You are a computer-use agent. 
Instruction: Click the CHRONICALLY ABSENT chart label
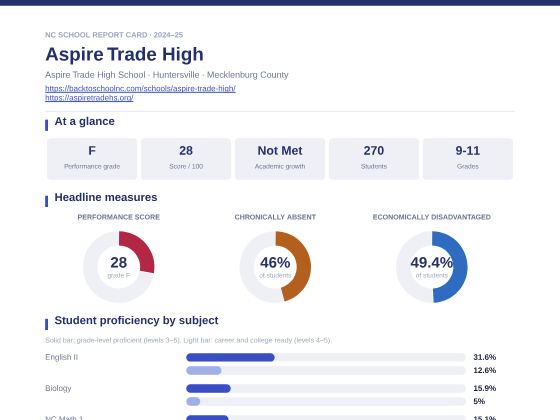pos(275,217)
